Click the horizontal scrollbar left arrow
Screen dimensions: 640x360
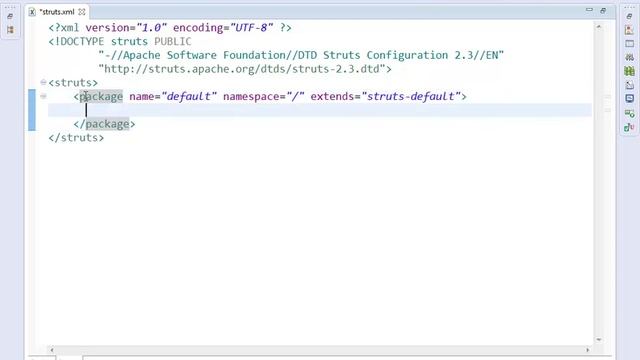(52, 350)
